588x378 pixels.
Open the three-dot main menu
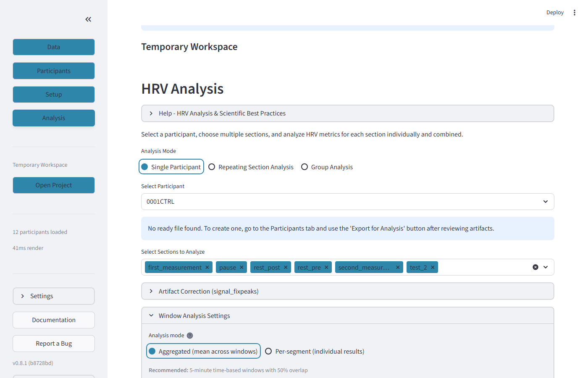(575, 13)
